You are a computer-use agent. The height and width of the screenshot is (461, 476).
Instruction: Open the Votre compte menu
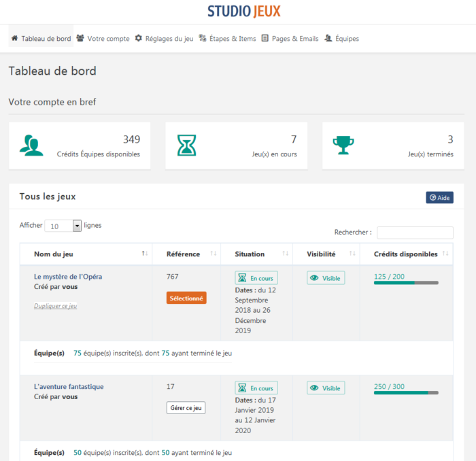pyautogui.click(x=103, y=39)
